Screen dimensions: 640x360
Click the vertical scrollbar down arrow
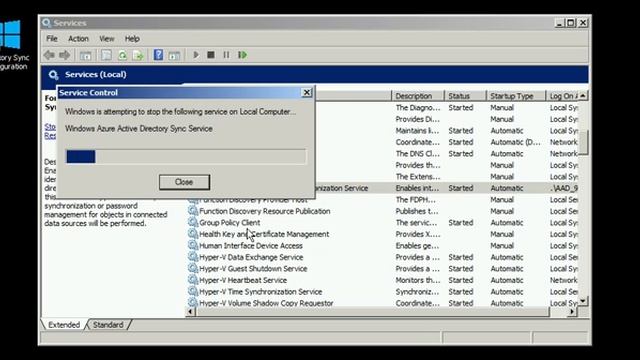coord(583,301)
